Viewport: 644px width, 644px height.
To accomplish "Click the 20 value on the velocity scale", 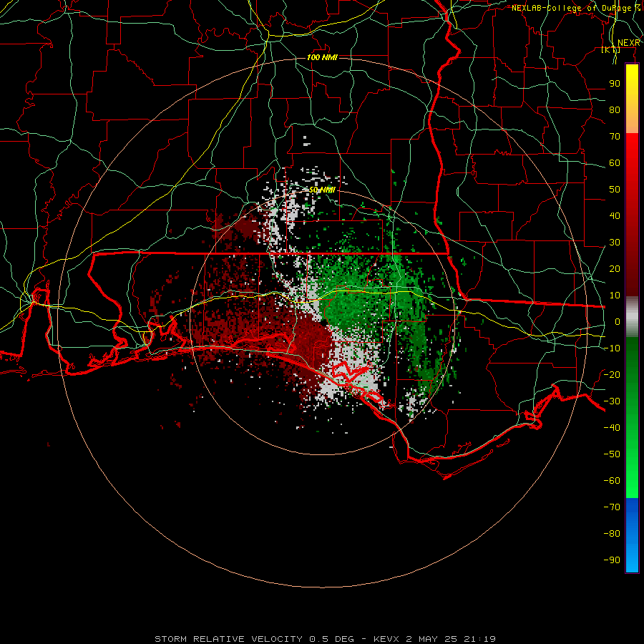I will pos(615,269).
